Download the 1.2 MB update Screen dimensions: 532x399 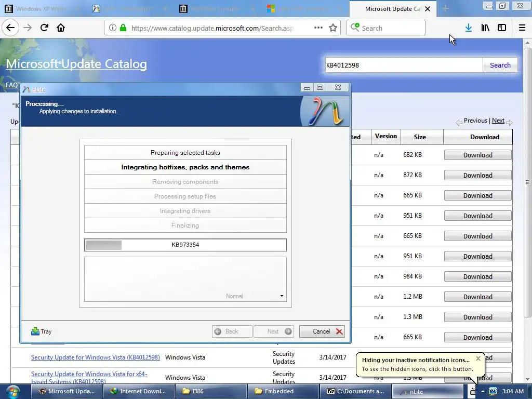478,297
